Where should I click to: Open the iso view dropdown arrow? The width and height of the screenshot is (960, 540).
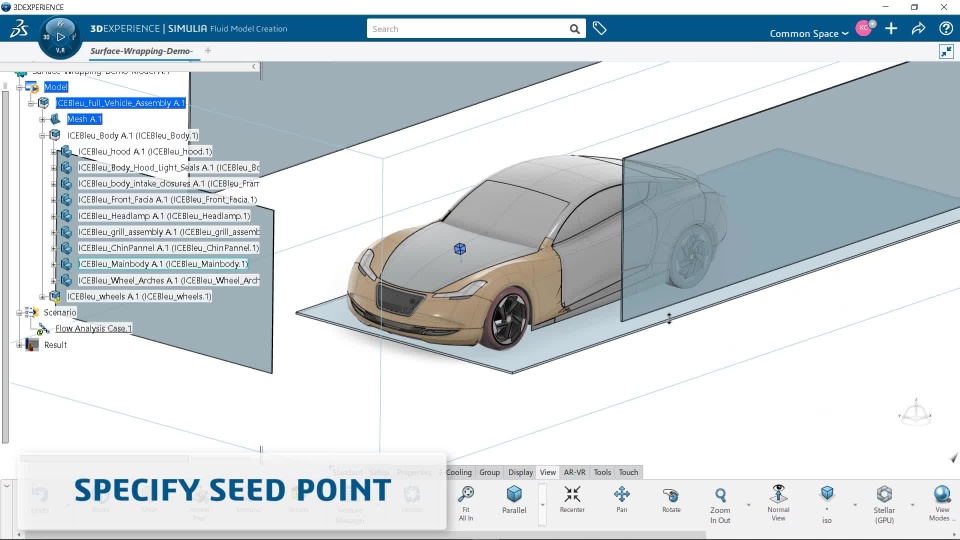click(x=855, y=504)
